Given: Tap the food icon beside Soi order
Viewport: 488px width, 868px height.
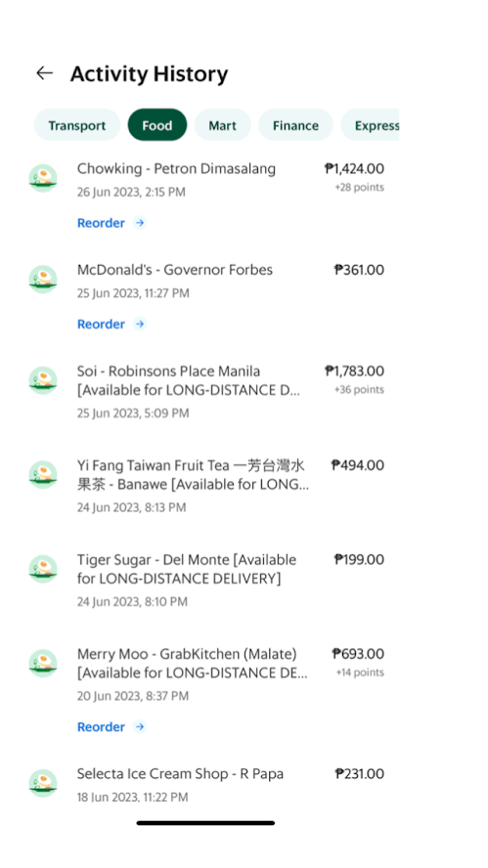Looking at the screenshot, I should pyautogui.click(x=43, y=381).
